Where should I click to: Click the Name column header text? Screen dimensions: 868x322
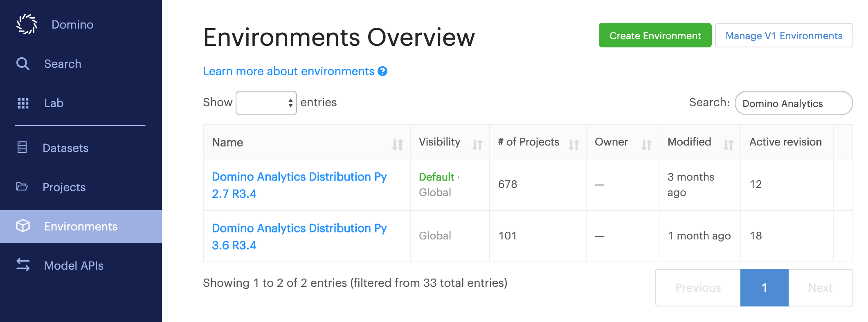(227, 142)
